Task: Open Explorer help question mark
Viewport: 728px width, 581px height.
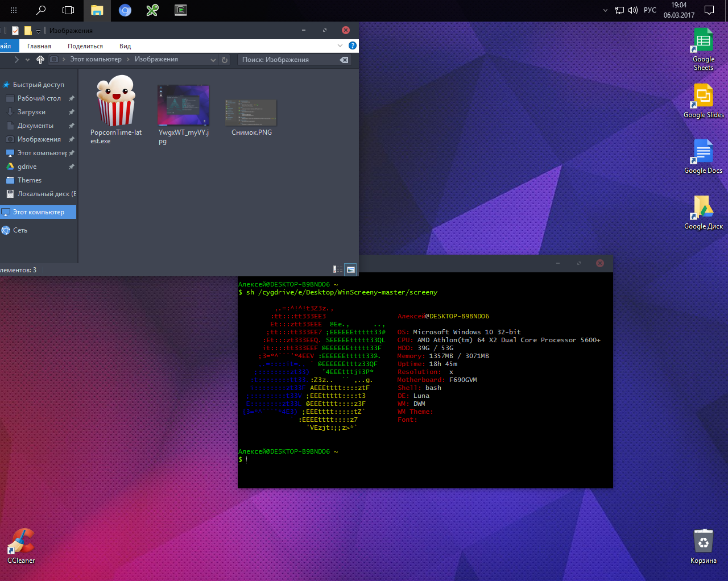Action: 353,45
